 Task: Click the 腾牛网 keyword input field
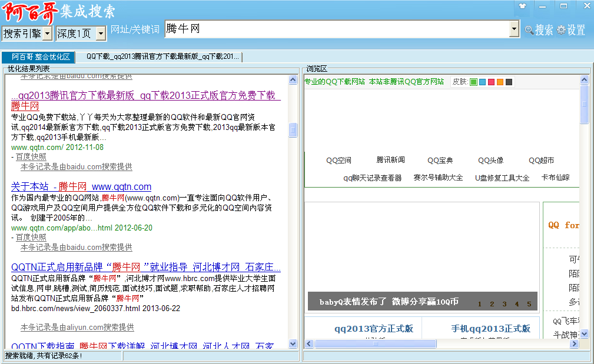tap(337, 29)
